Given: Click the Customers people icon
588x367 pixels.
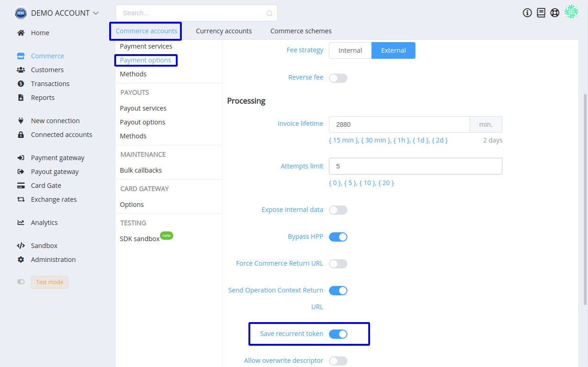Looking at the screenshot, I should pyautogui.click(x=21, y=70).
